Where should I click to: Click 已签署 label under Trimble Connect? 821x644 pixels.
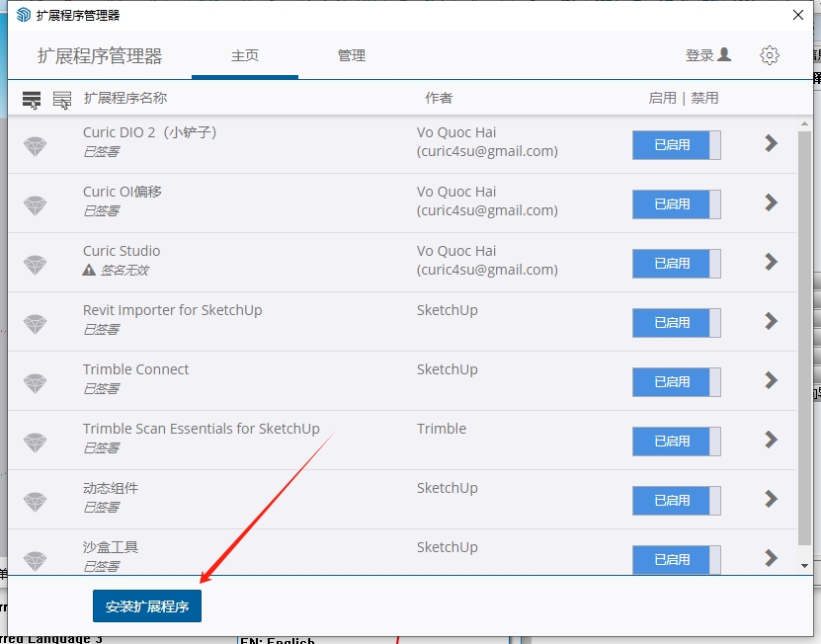102,388
